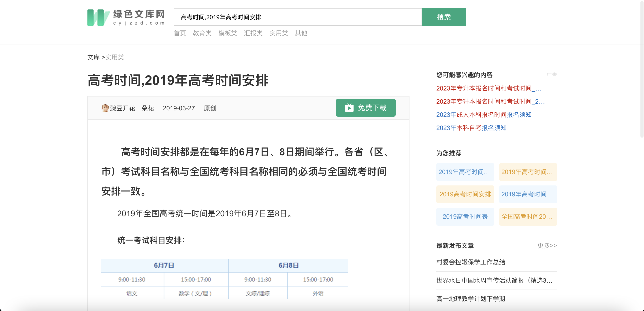Open the 实用类 nav category

click(x=279, y=33)
